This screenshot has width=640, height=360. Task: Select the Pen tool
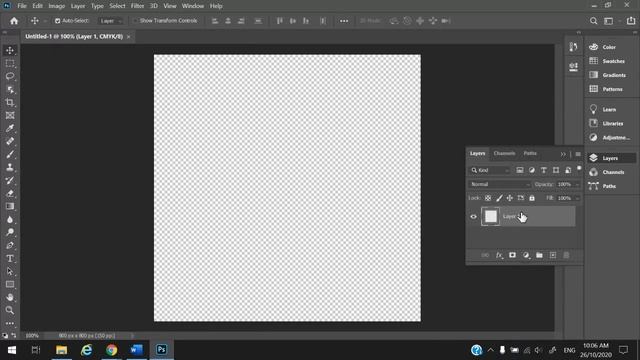click(x=10, y=245)
